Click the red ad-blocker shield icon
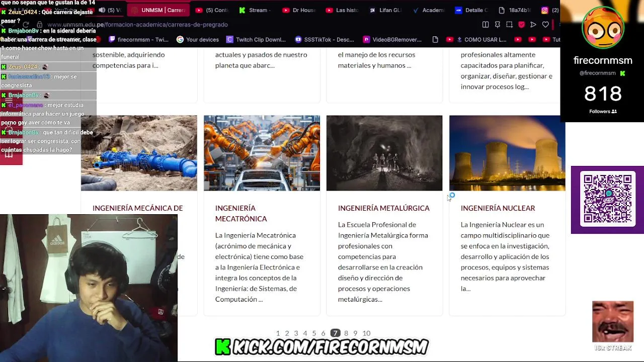Screen dimensions: 644x362 [x=521, y=24]
